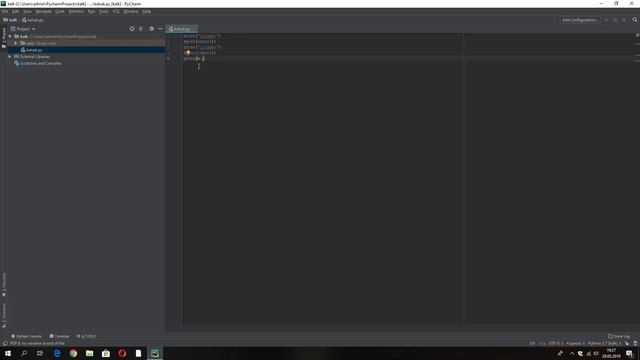Image resolution: width=640 pixels, height=360 pixels.
Task: Open the Edit menu
Action: click(16, 11)
